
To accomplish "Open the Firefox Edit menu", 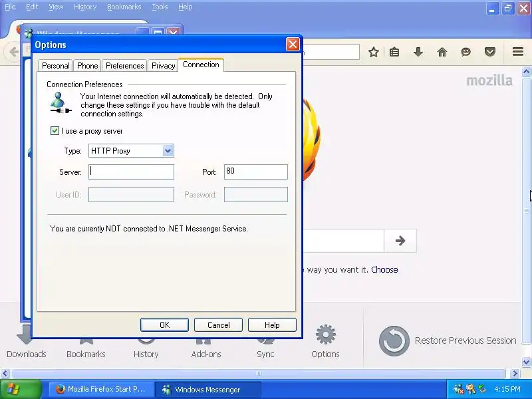I will pos(32,7).
